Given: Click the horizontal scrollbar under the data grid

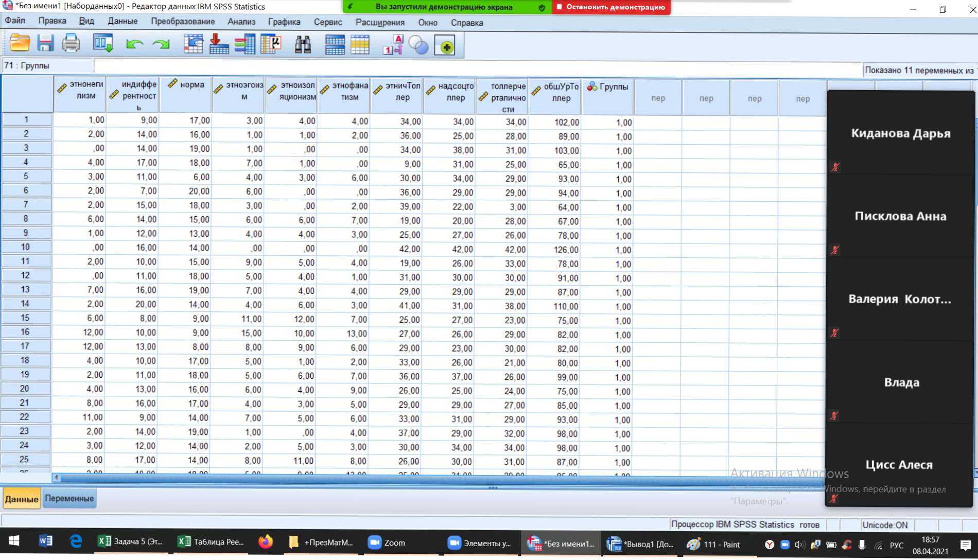Looking at the screenshot, I should (x=360, y=478).
